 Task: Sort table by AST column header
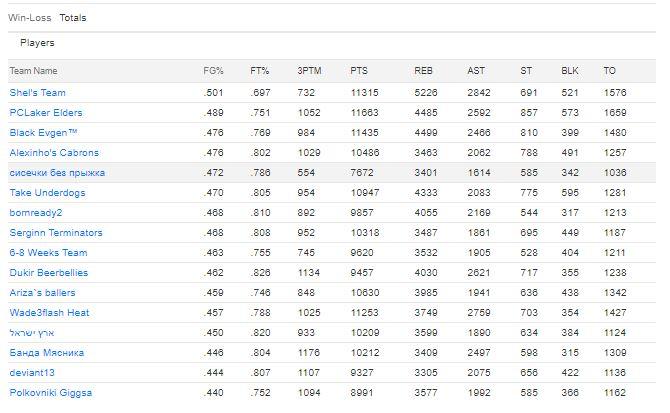pyautogui.click(x=476, y=71)
